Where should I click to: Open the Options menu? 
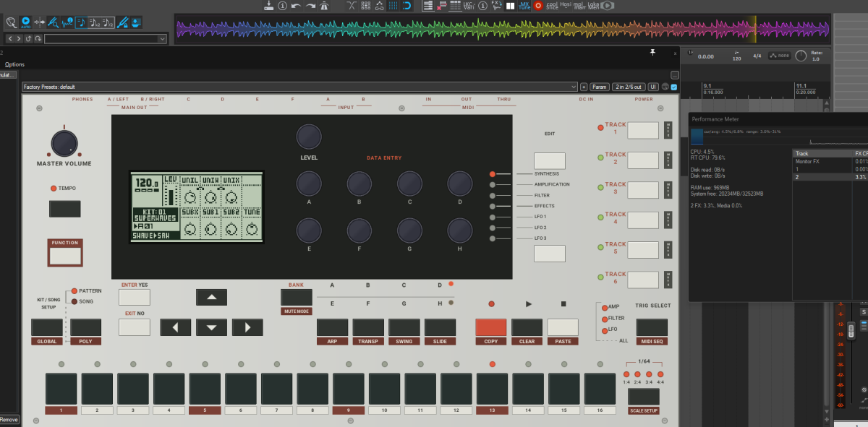14,64
